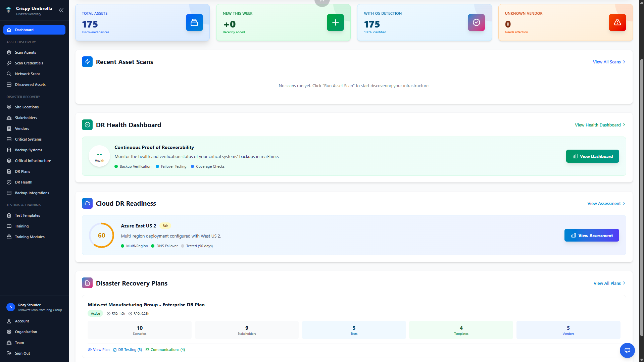Image resolution: width=644 pixels, height=362 pixels.
Task: Open Rory Stouder's profile avatar
Action: coord(10,307)
